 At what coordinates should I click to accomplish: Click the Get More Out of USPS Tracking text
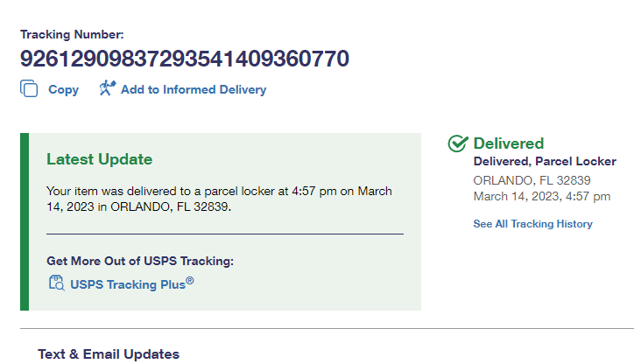(x=140, y=261)
